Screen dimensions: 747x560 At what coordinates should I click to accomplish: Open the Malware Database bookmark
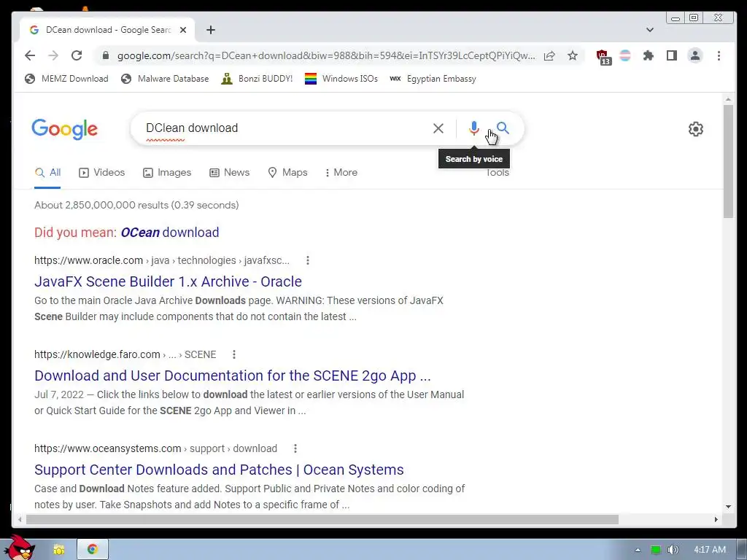pos(165,79)
